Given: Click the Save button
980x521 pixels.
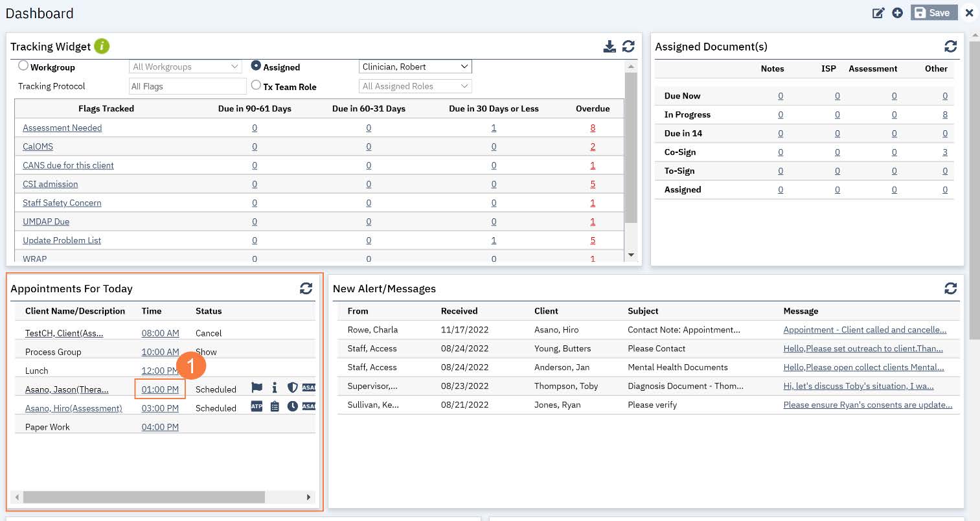Looking at the screenshot, I should 933,13.
